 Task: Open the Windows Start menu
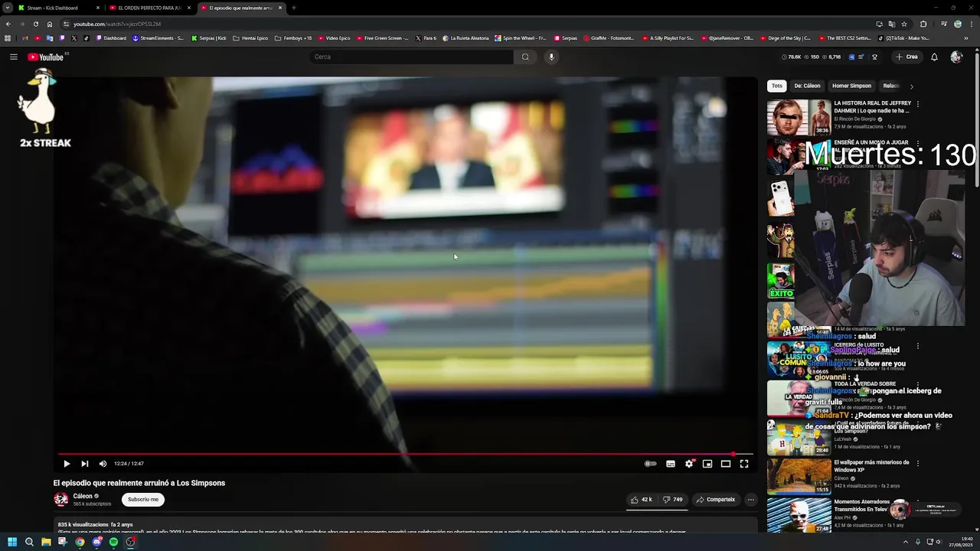pyautogui.click(x=11, y=542)
